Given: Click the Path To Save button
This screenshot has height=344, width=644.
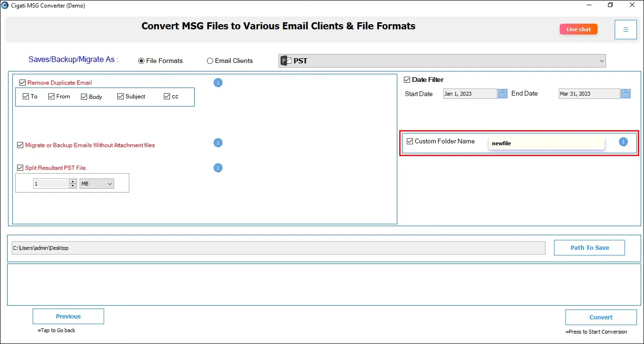Looking at the screenshot, I should [x=590, y=247].
